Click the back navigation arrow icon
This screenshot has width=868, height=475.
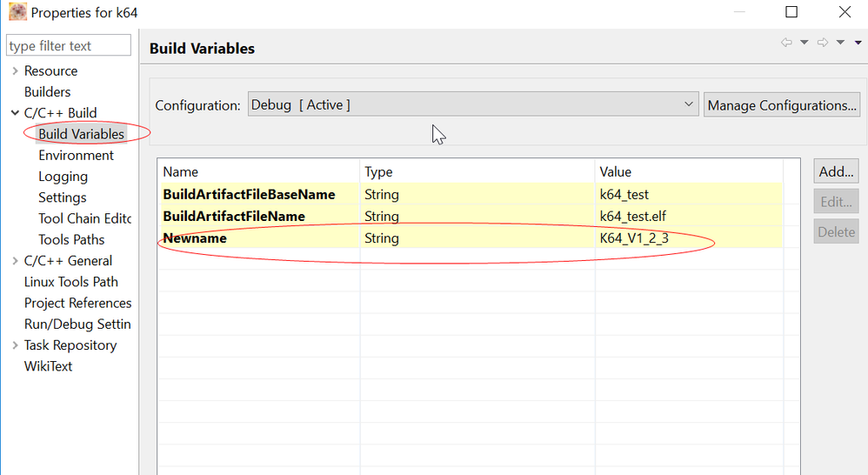tap(786, 43)
